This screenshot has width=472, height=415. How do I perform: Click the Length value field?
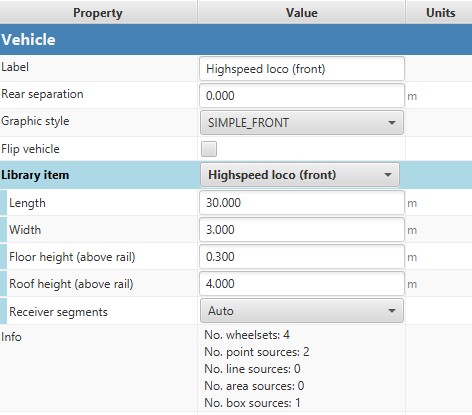point(302,203)
